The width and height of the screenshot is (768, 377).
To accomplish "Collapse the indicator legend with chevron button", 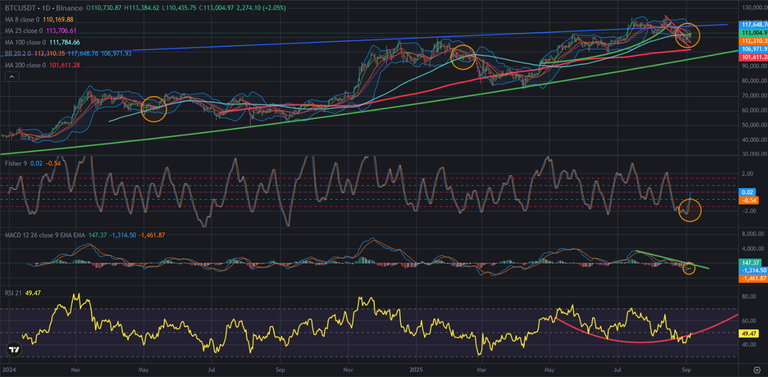I will 12,76.
